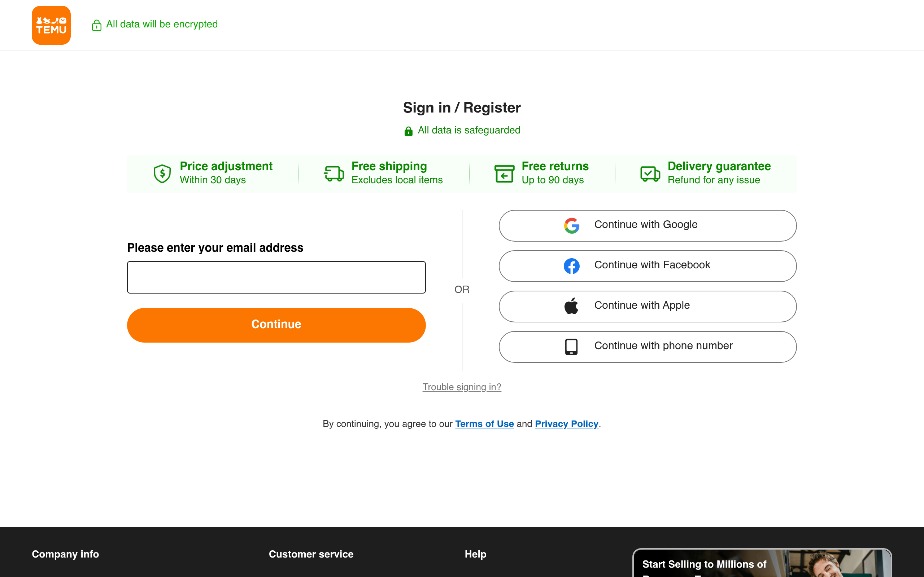
Task: Click the Free returns text
Action: click(555, 166)
